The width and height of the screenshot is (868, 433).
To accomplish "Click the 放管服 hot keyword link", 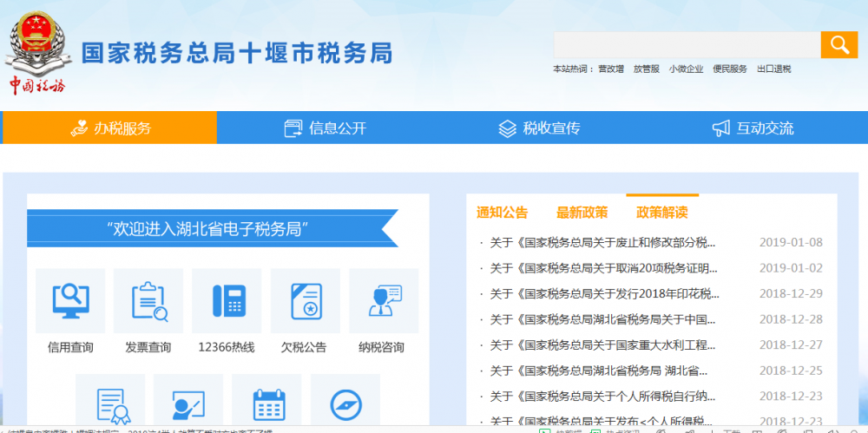I will pos(647,69).
